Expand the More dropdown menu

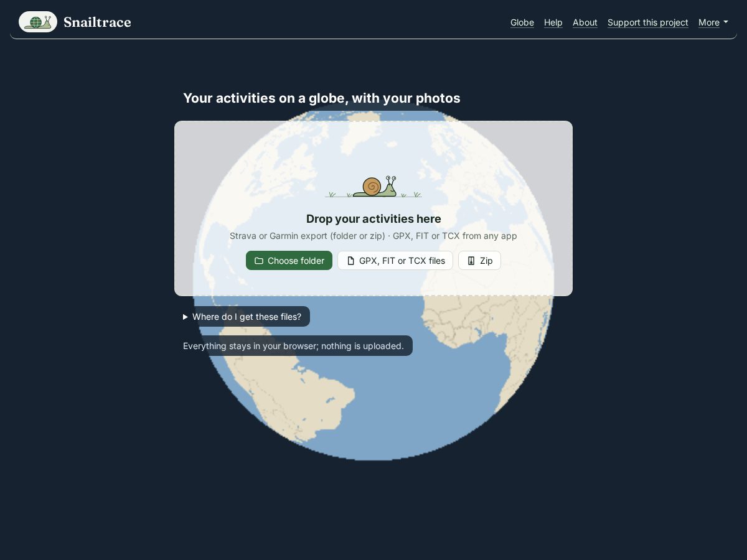713,22
